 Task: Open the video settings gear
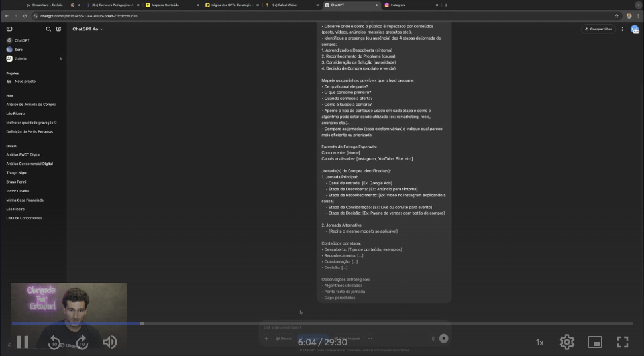(x=566, y=342)
